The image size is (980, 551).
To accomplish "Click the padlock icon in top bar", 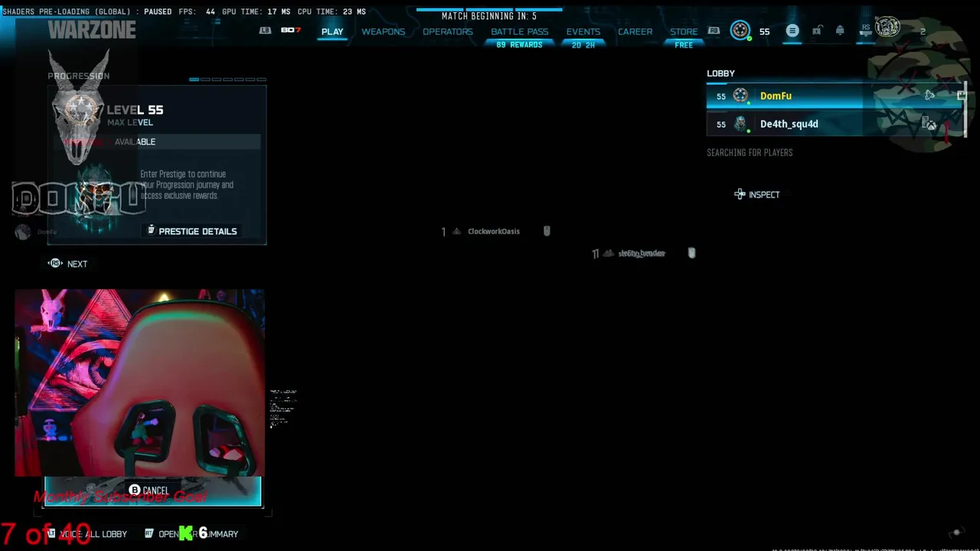I will (817, 31).
